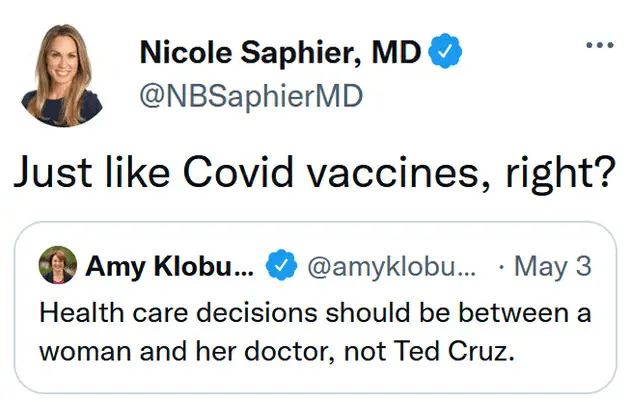Screen dimensions: 630x402
Task: Click the quoted line "Health care decisions should be between a"
Action: (315, 312)
